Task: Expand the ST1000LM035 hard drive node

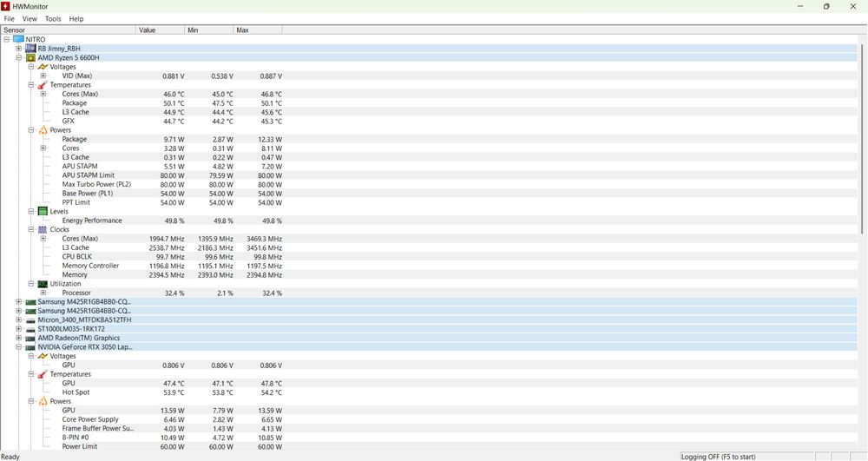Action: (19, 329)
